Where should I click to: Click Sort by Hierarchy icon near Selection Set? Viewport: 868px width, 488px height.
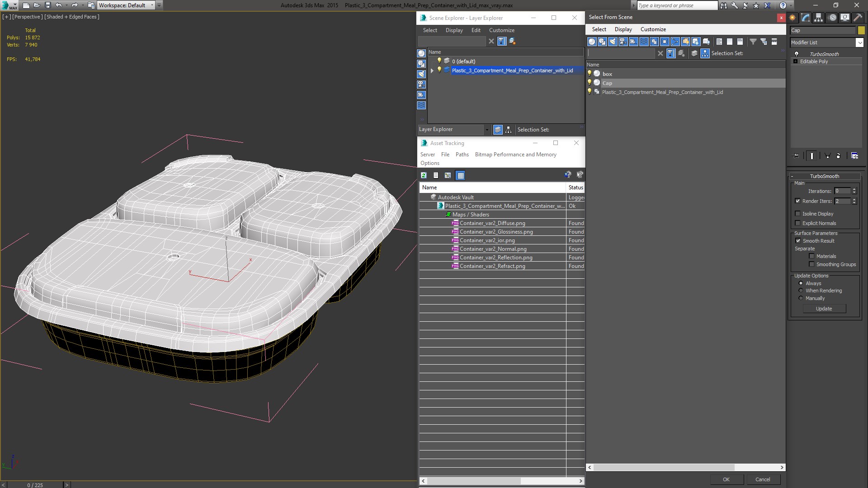coord(705,53)
